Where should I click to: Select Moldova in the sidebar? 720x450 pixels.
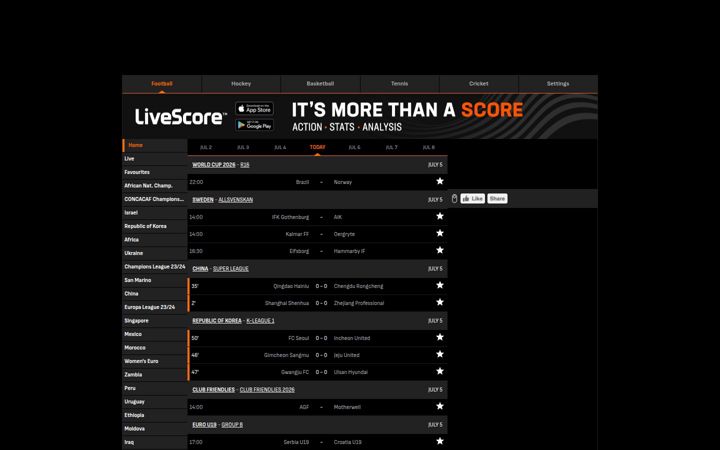point(155,429)
